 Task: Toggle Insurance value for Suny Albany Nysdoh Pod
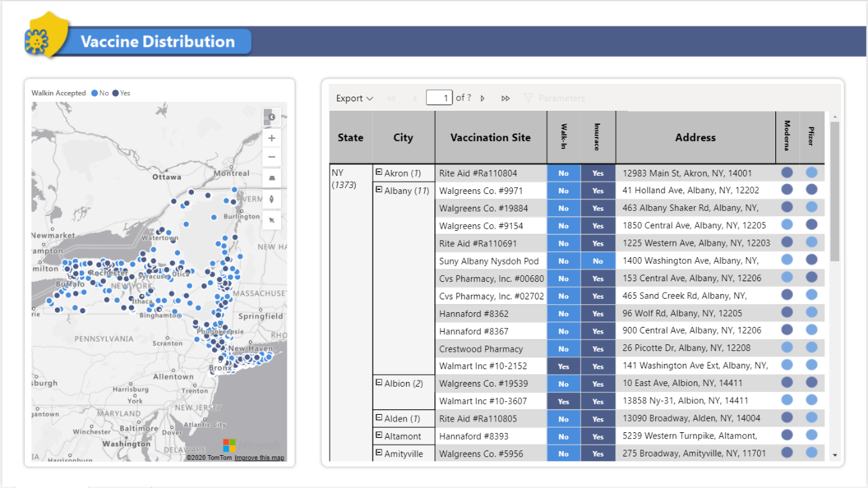point(598,261)
